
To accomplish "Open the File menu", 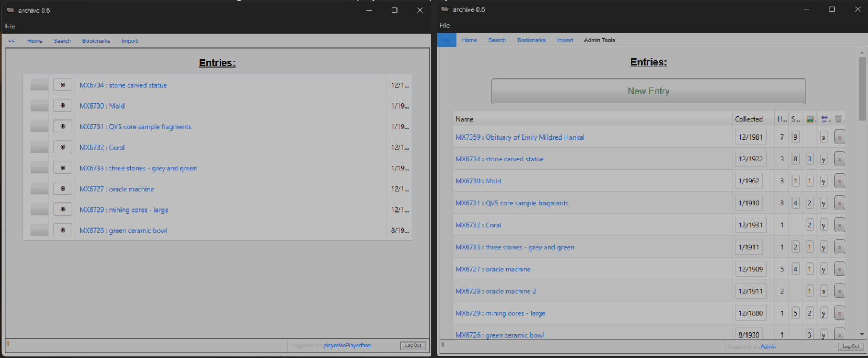I will click(9, 26).
